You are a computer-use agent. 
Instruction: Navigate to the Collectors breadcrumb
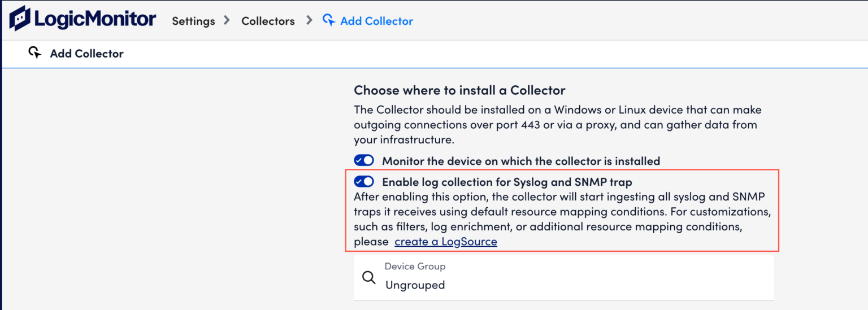(268, 21)
